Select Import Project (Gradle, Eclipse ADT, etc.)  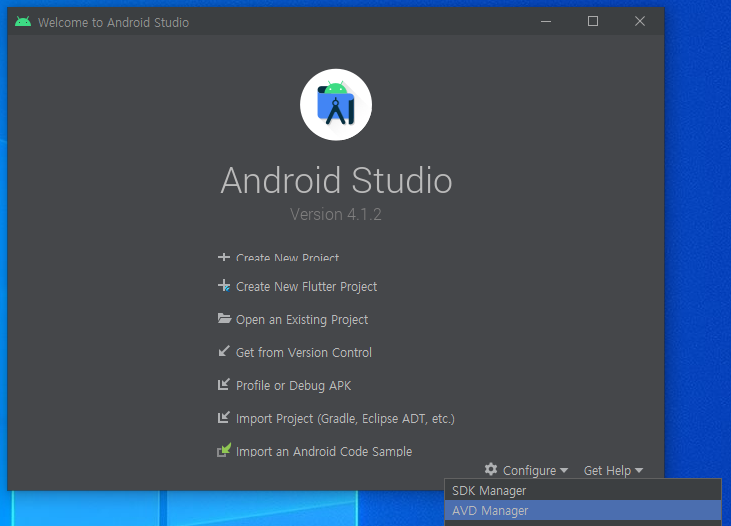pos(345,419)
